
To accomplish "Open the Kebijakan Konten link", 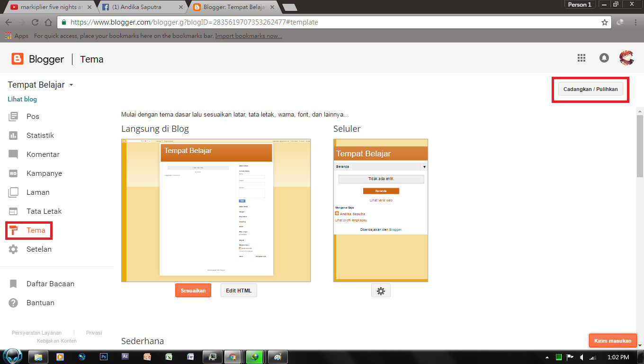I will [x=57, y=341].
